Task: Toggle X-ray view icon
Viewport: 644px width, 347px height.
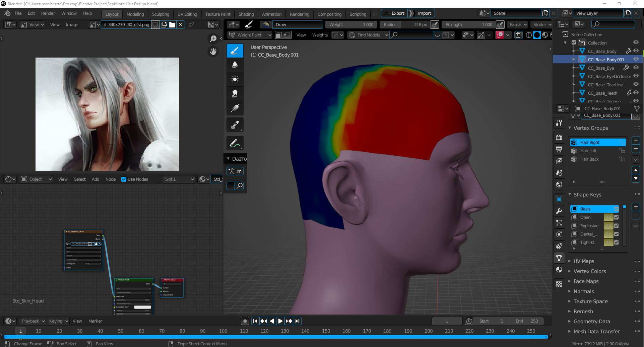Action: (518, 35)
